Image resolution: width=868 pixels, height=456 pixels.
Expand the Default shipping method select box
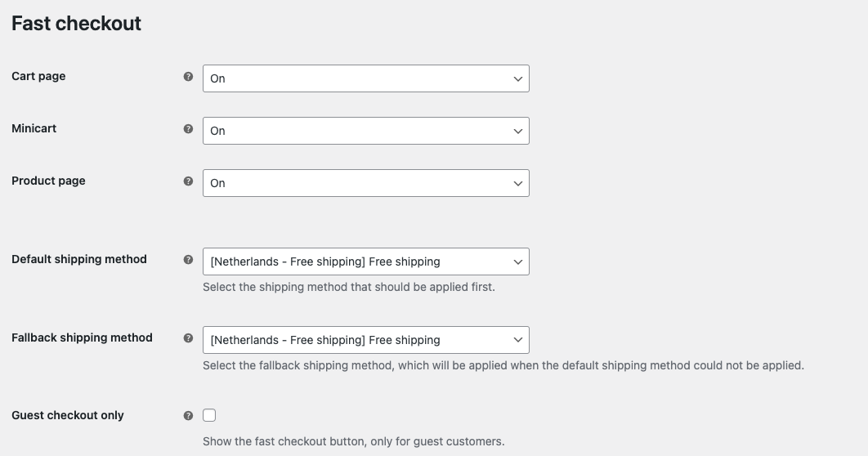366,262
